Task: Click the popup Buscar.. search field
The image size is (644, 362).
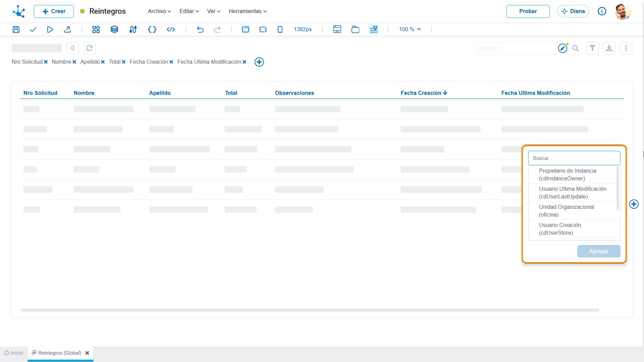Action: click(x=574, y=158)
